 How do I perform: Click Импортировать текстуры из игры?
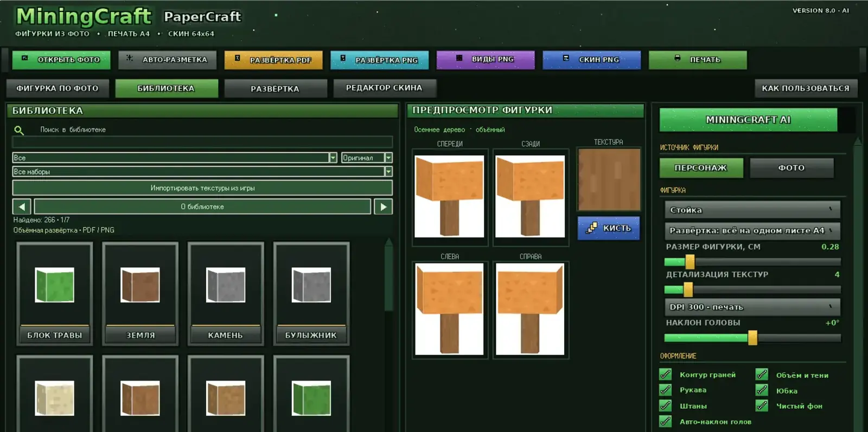pos(202,188)
